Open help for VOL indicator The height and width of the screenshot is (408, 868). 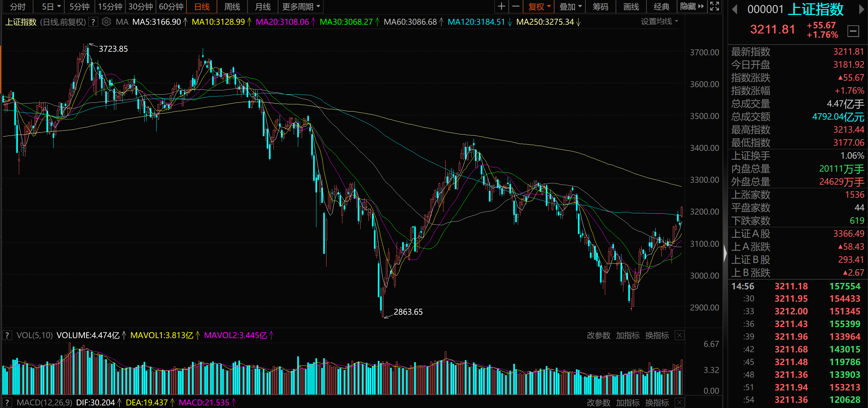pos(7,336)
